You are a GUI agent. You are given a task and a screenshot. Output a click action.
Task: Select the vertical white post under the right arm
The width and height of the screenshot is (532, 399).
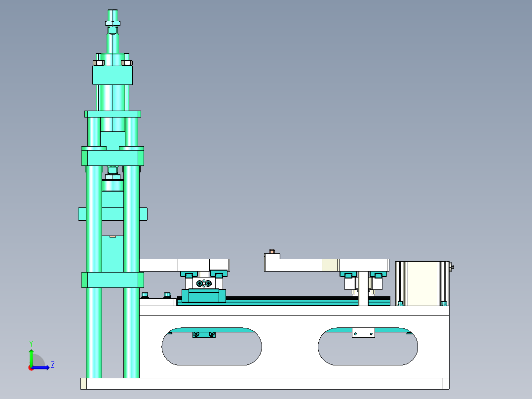coord(363,288)
